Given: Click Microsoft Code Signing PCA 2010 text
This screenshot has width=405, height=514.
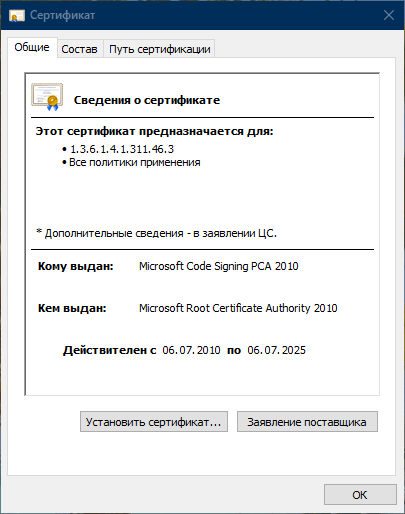Looking at the screenshot, I should [219, 266].
